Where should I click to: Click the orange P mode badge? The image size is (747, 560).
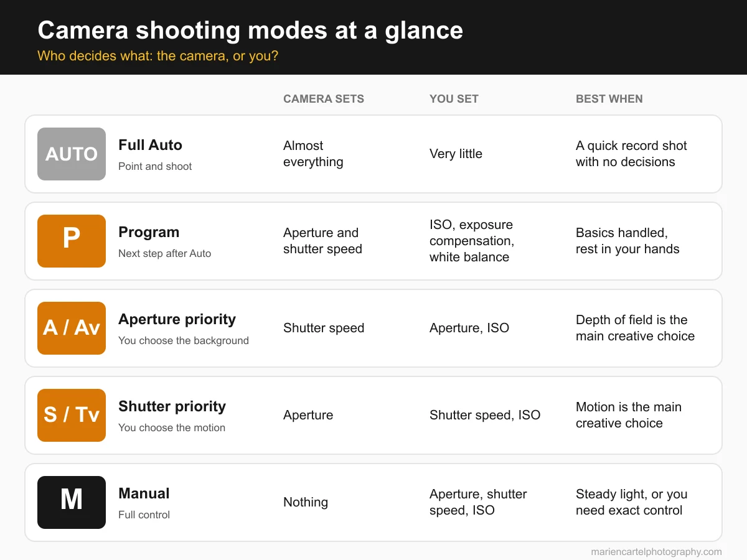[72, 241]
